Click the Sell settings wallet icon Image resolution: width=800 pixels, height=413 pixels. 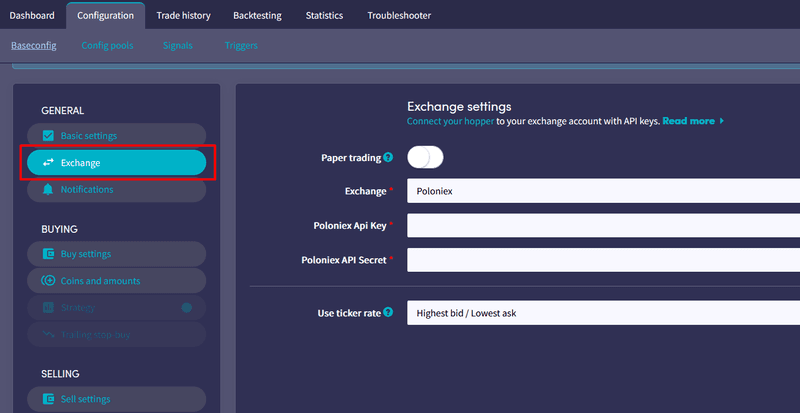click(48, 399)
